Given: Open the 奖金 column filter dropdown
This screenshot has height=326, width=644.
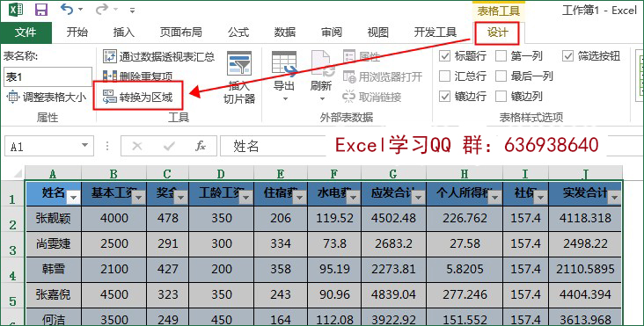Looking at the screenshot, I should coord(180,198).
